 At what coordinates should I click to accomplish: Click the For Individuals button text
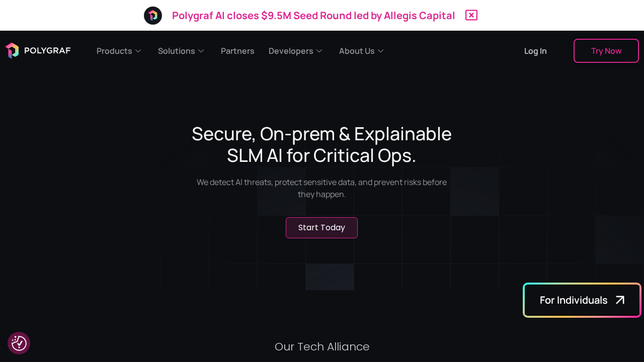pos(574,300)
